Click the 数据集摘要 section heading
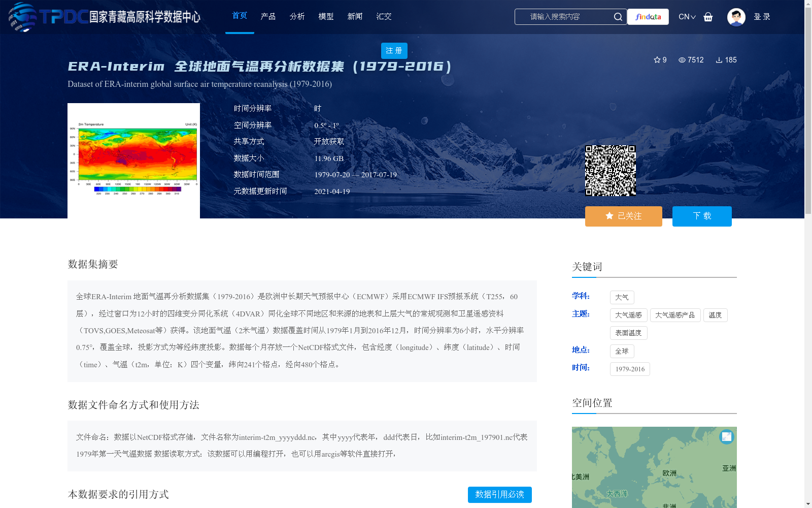Viewport: 812px width, 508px height. [93, 264]
